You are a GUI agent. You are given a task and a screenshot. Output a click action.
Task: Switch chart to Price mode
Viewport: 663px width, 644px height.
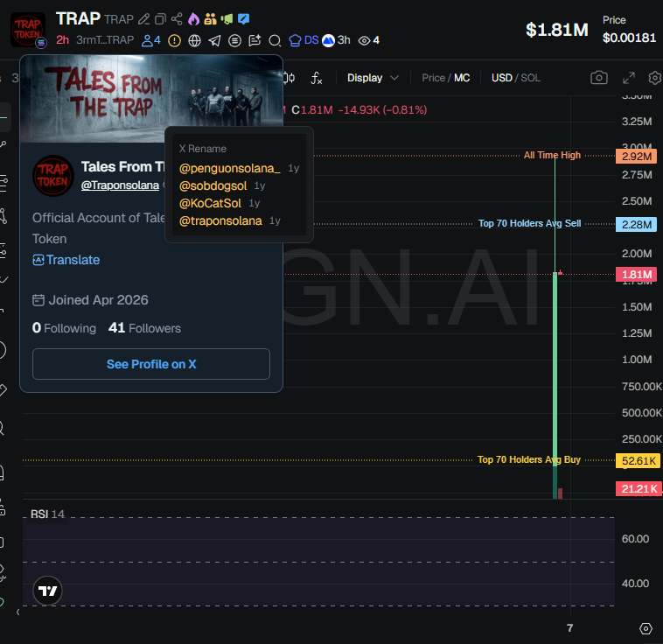(x=433, y=78)
